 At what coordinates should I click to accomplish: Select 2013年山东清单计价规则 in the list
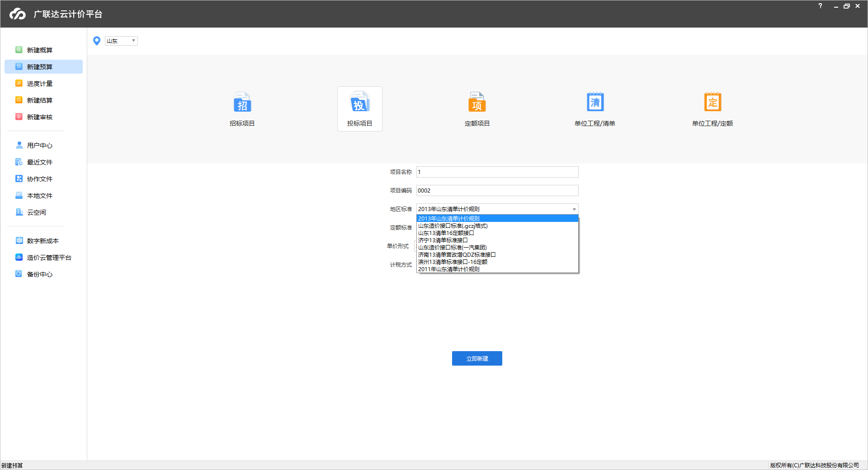pos(497,219)
